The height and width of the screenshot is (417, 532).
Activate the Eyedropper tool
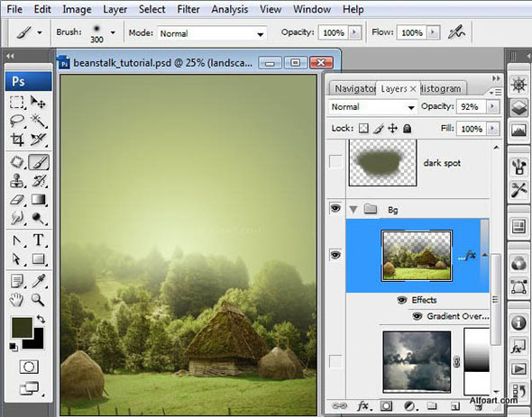(x=39, y=281)
